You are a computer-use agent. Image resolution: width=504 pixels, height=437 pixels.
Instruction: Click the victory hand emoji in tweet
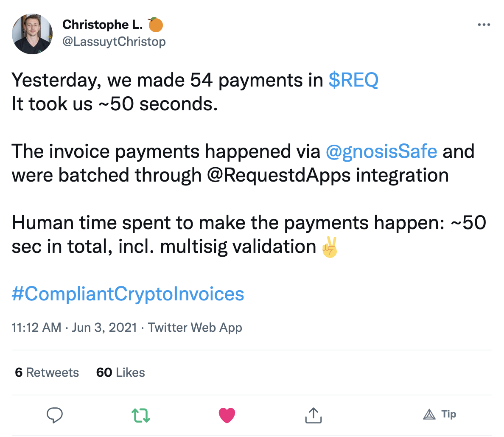tap(330, 248)
